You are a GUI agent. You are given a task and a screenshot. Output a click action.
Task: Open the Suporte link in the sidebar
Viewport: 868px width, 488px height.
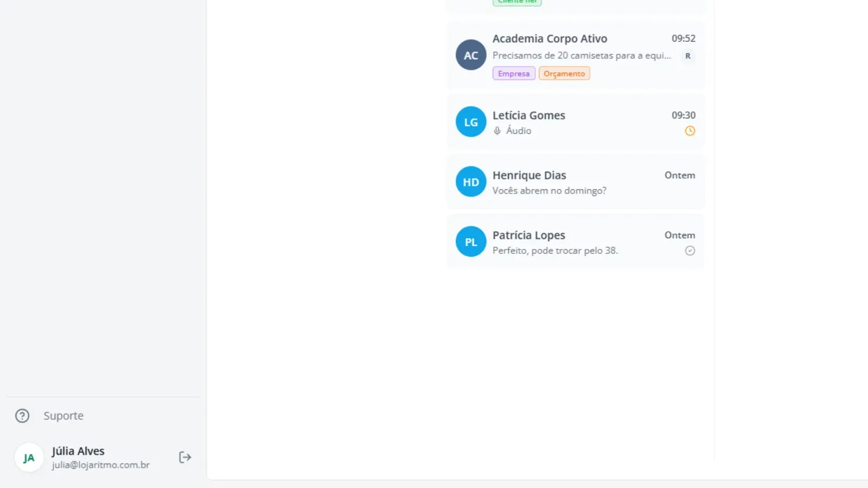tap(63, 416)
